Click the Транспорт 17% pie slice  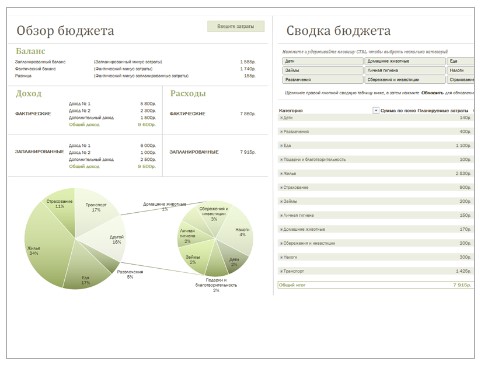pyautogui.click(x=95, y=210)
